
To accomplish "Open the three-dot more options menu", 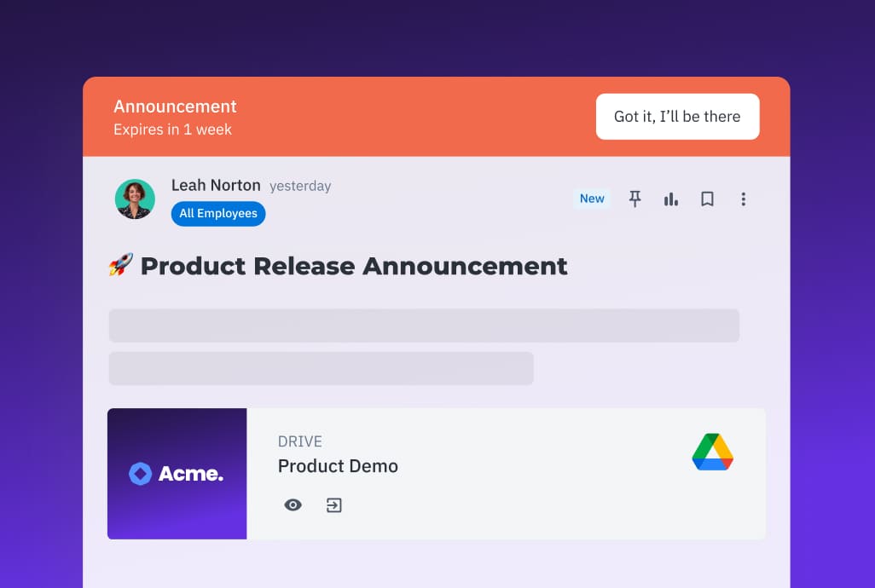I will [743, 199].
